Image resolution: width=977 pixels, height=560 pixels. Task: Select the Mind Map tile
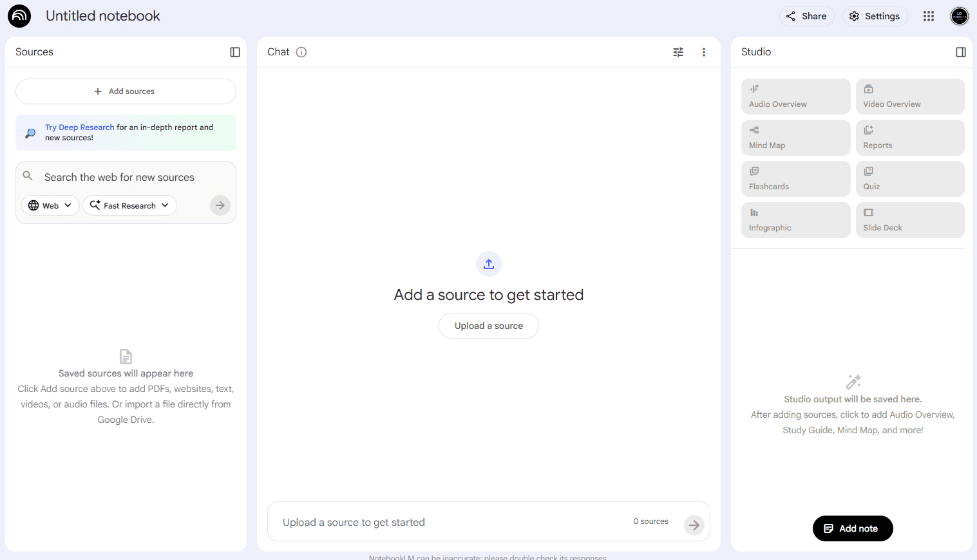click(x=795, y=138)
